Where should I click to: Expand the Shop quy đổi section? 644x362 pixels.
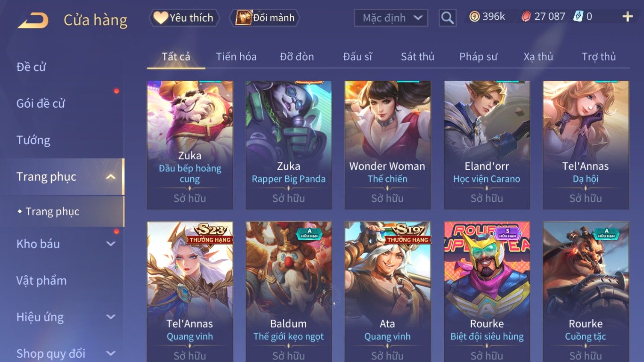(111, 353)
